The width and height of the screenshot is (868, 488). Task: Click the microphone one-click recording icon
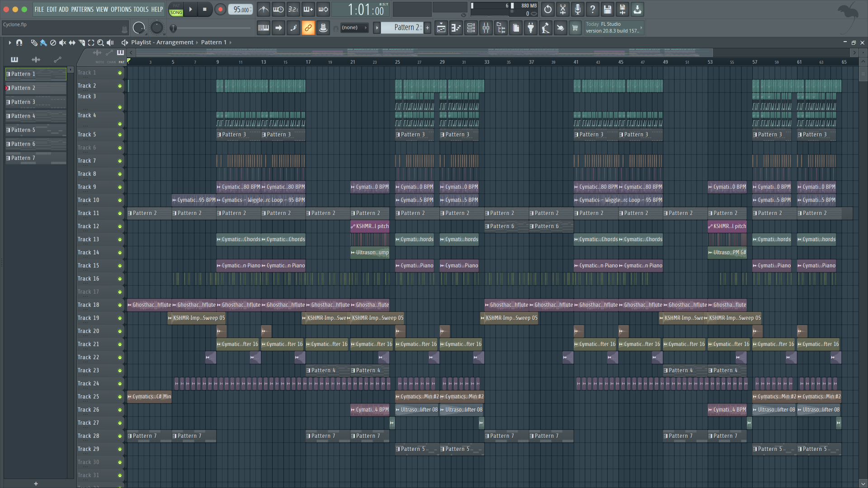coord(578,9)
